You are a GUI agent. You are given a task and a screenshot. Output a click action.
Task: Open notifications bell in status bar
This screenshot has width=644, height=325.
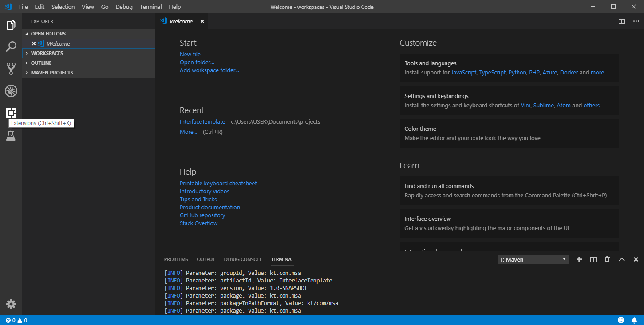tap(635, 320)
